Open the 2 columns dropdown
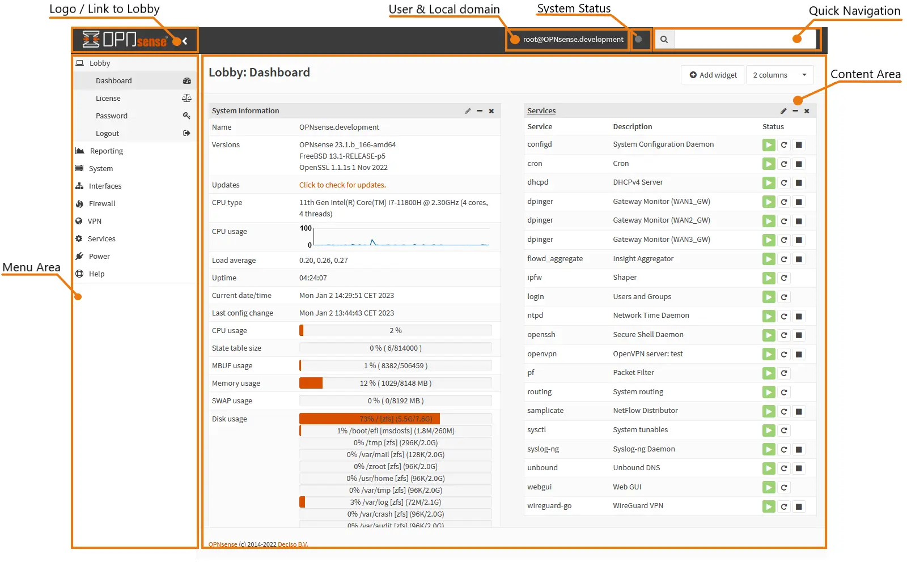Image resolution: width=907 pixels, height=588 pixels. (x=779, y=75)
